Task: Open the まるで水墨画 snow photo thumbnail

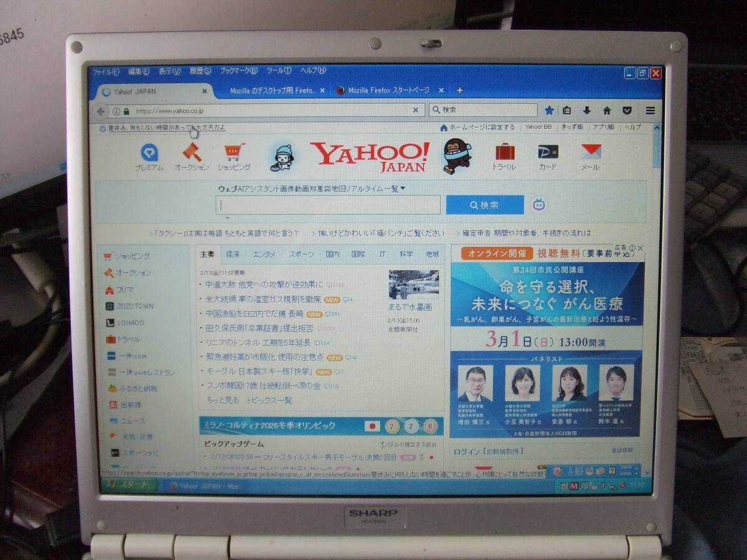Action: [413, 284]
